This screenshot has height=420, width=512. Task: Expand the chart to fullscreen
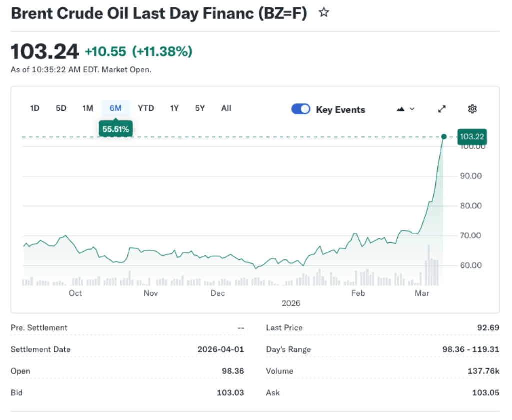click(x=442, y=108)
